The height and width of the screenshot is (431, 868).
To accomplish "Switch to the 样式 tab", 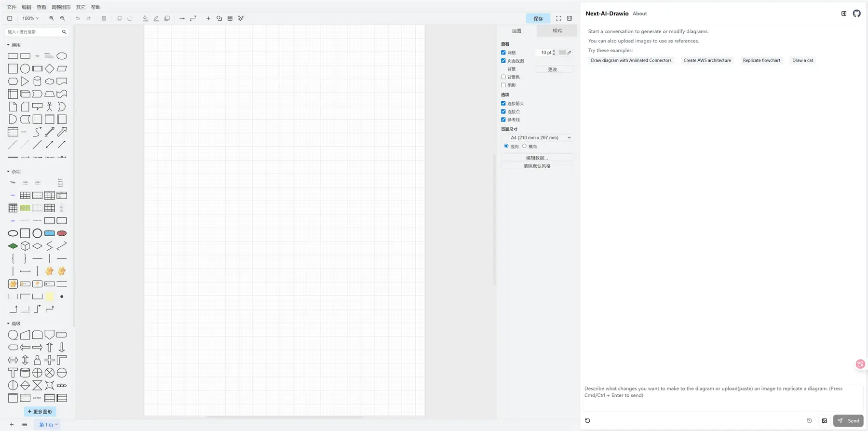I will tap(557, 31).
